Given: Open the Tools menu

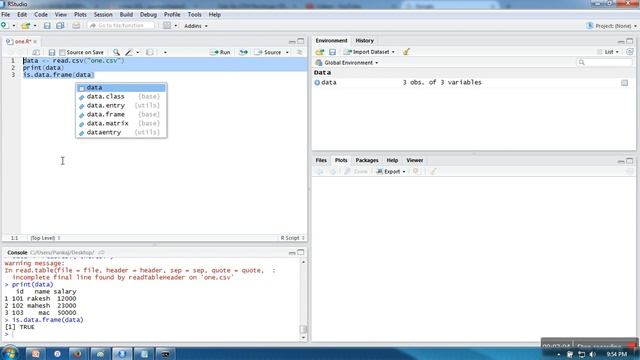Looking at the screenshot, I should click(x=194, y=15).
